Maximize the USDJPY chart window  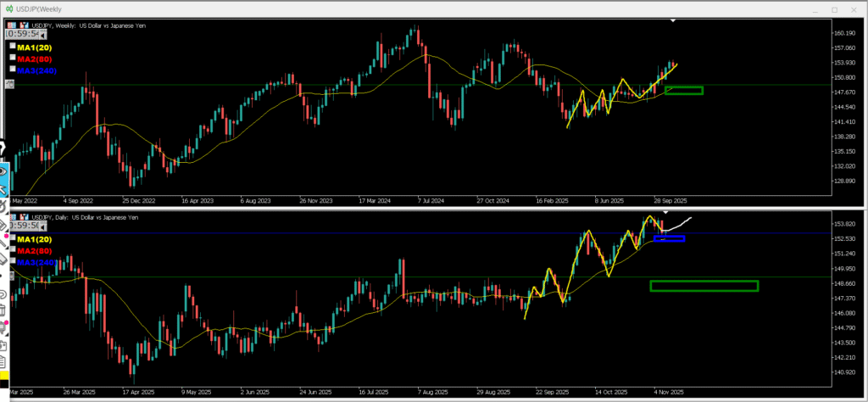pos(834,9)
